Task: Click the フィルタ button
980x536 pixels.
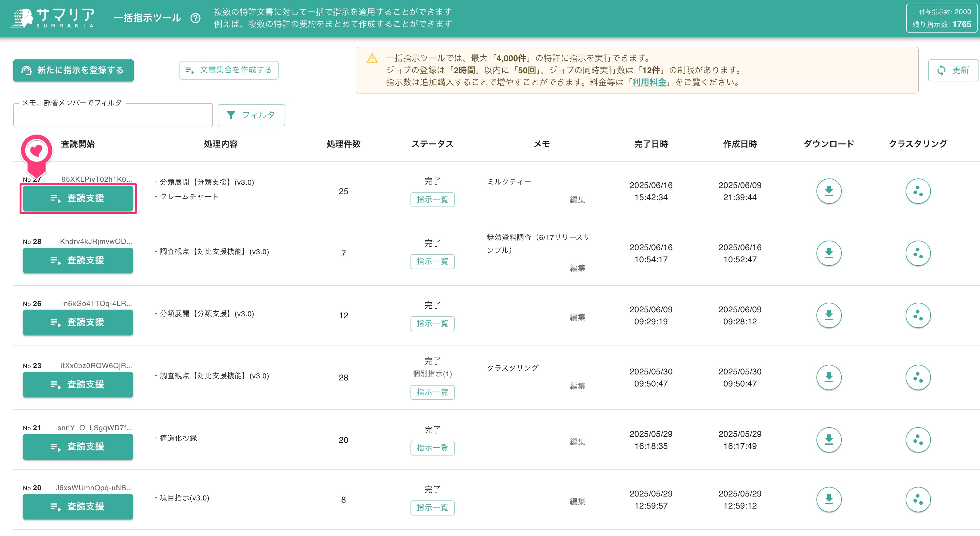Action: pyautogui.click(x=251, y=115)
